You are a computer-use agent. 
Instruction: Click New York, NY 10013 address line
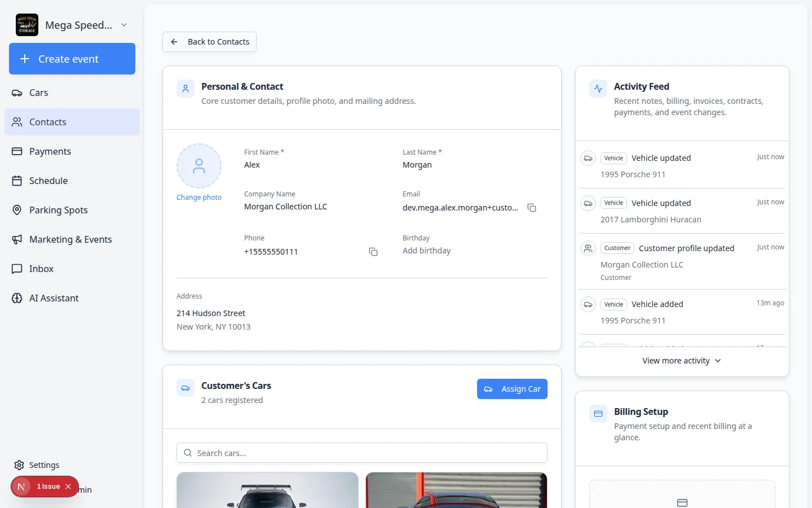point(214,327)
